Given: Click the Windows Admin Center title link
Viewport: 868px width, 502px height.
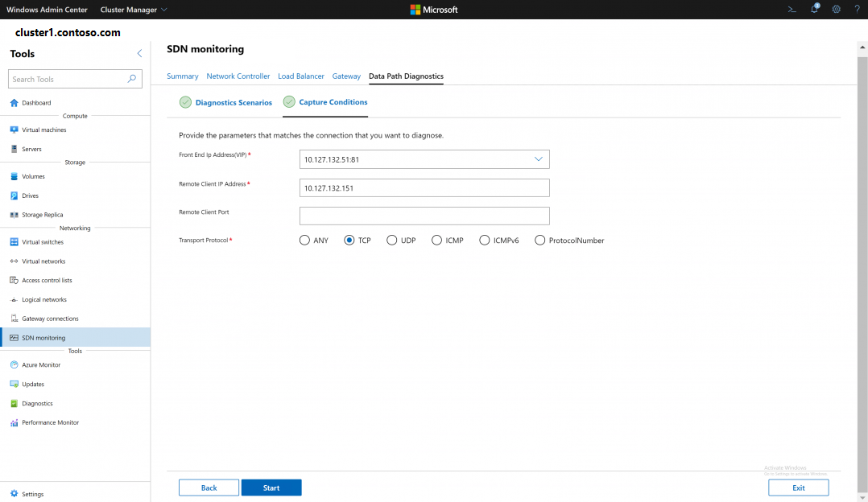Looking at the screenshot, I should click(x=47, y=10).
